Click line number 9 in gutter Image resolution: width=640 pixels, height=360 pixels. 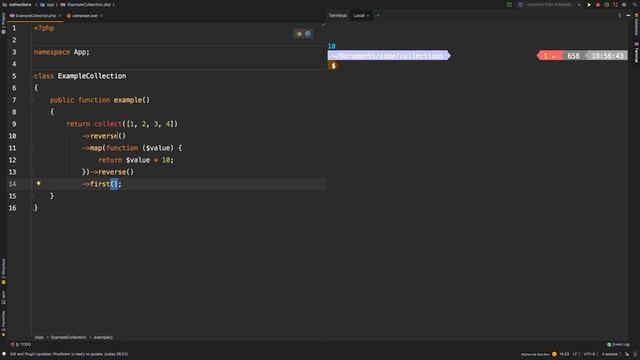coord(14,124)
